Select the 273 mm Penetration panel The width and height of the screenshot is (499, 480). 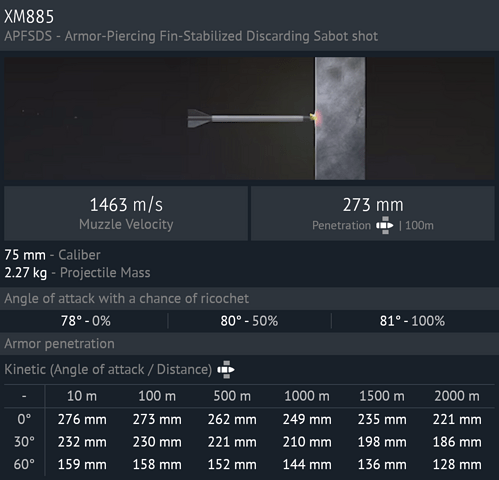coord(373,213)
